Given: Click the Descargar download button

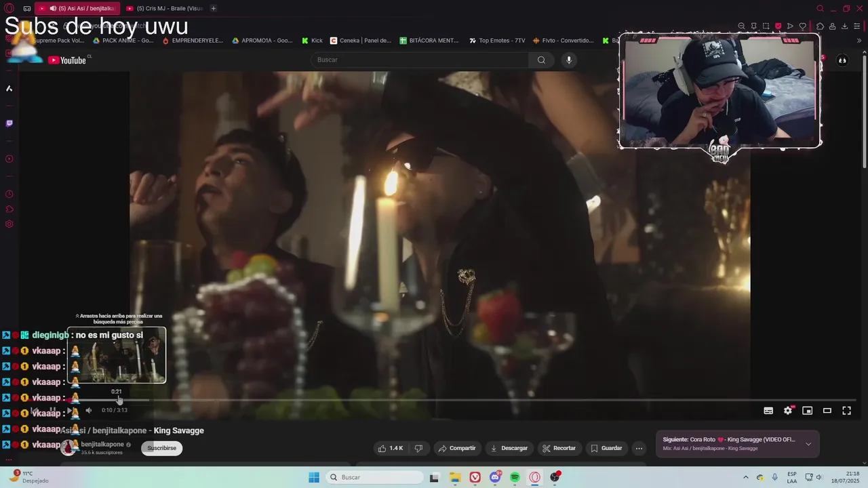Looking at the screenshot, I should coord(509,448).
